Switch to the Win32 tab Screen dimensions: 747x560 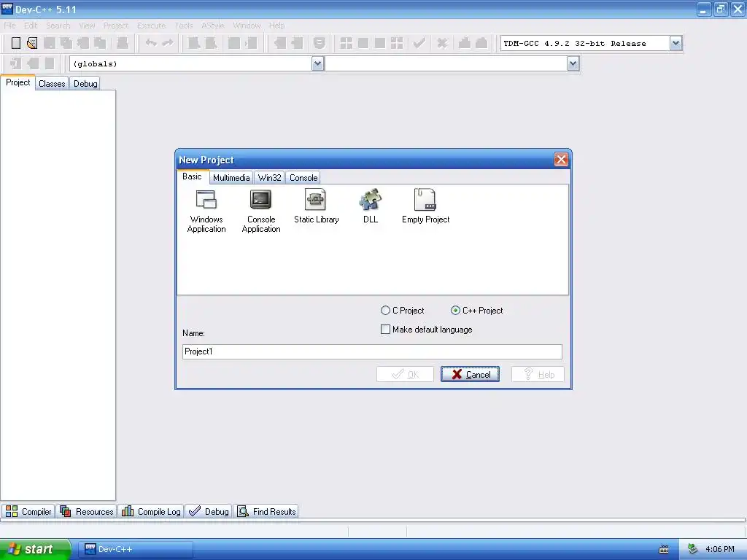[269, 178]
